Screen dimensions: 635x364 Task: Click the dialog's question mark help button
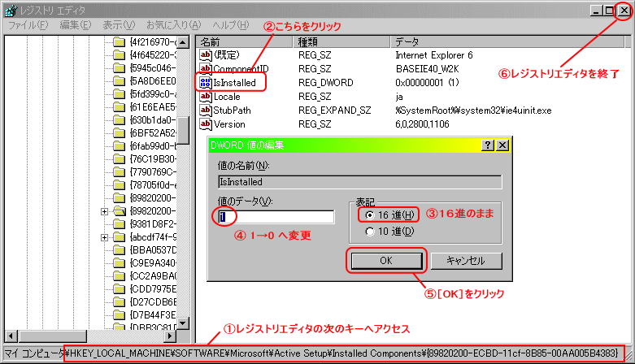point(488,145)
